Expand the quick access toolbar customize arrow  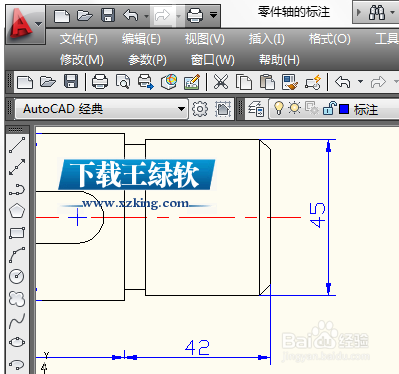coord(213,15)
